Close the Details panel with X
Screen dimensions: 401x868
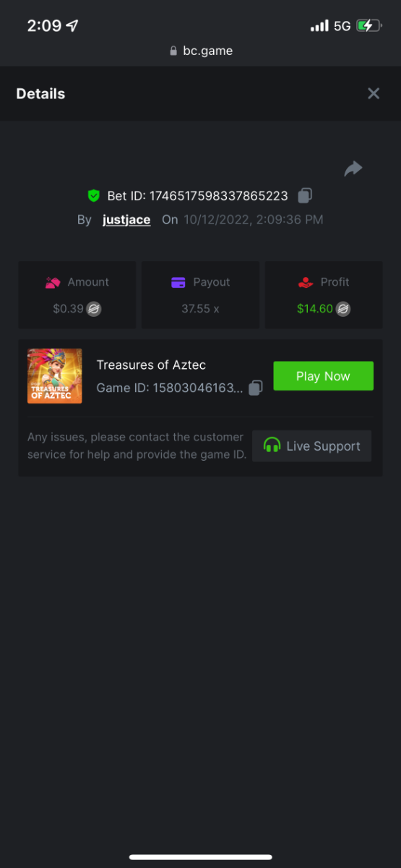[374, 93]
